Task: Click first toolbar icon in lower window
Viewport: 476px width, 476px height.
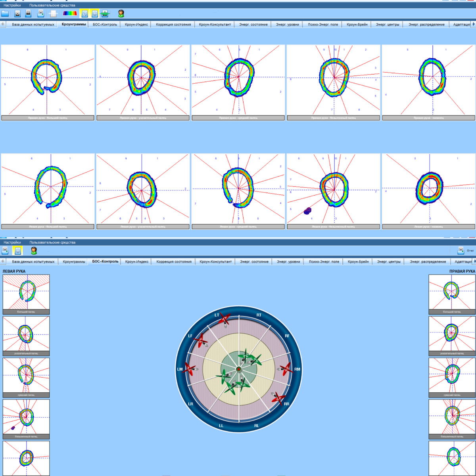Action: coord(5,250)
